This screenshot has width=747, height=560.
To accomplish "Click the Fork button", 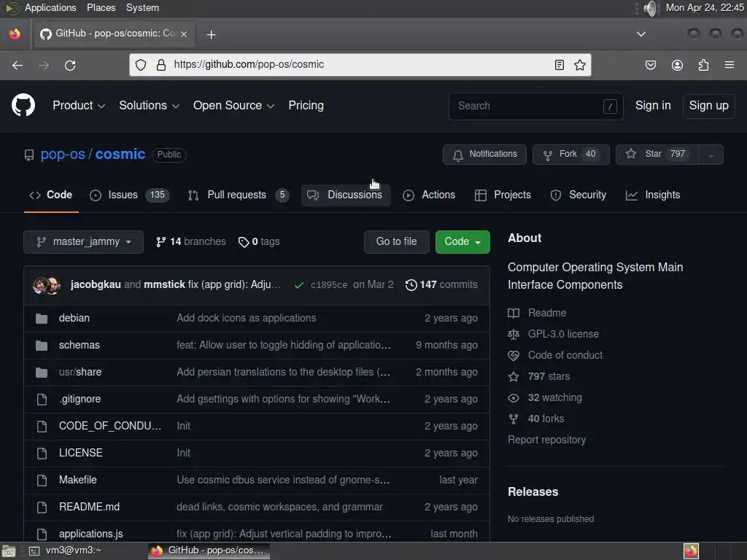I will pos(570,155).
